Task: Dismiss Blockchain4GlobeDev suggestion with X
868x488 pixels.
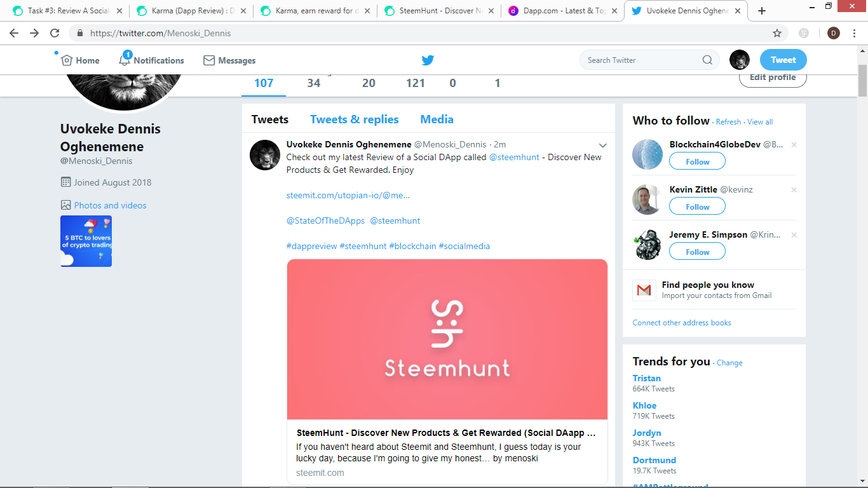Action: (794, 145)
